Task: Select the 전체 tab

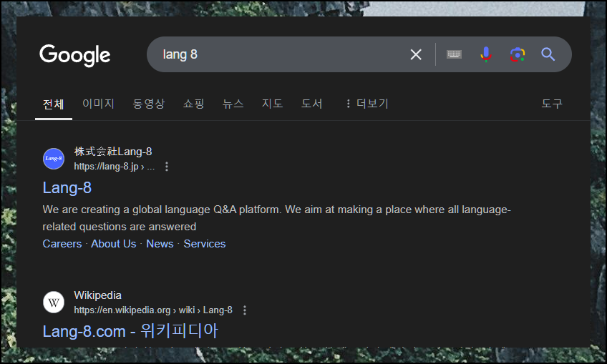Action: pyautogui.click(x=54, y=104)
